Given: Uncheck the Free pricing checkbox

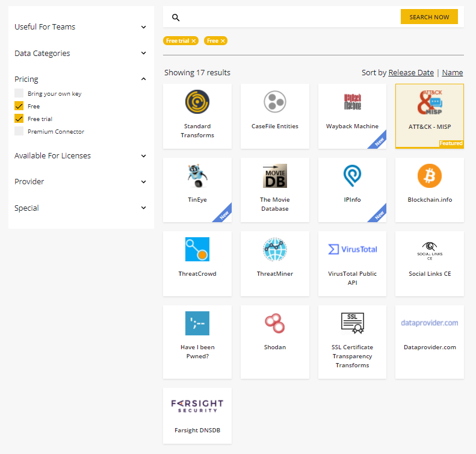Looking at the screenshot, I should 19,106.
